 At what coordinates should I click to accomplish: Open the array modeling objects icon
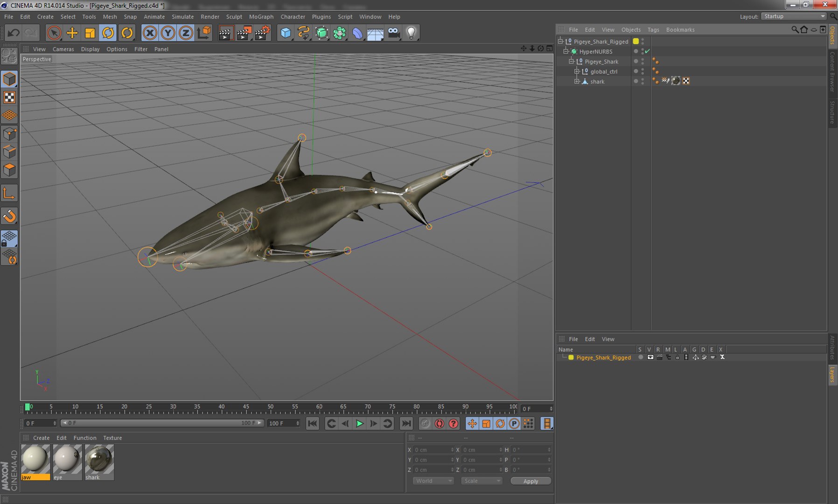(340, 33)
